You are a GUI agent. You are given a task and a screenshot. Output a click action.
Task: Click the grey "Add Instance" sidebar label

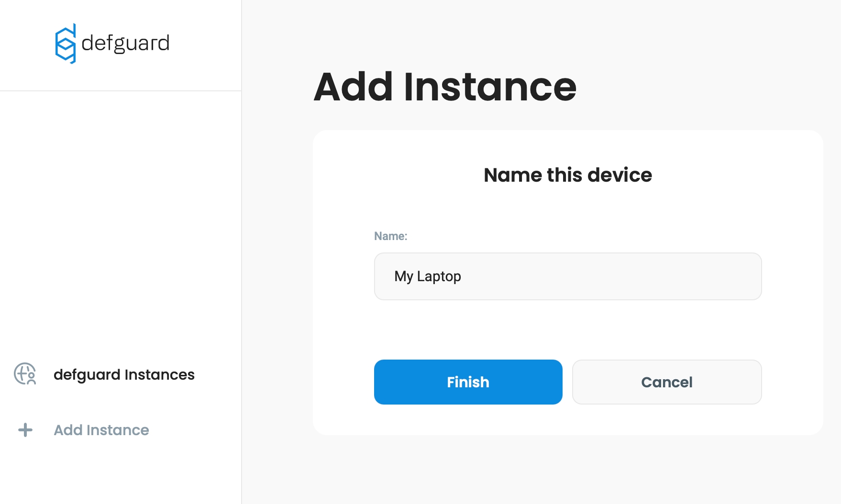point(101,430)
